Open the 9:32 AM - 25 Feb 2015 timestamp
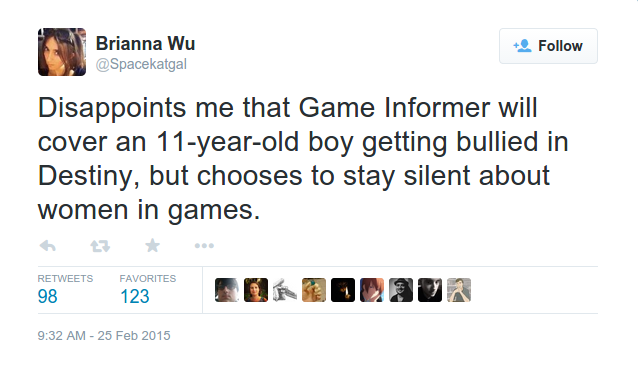 pos(104,336)
